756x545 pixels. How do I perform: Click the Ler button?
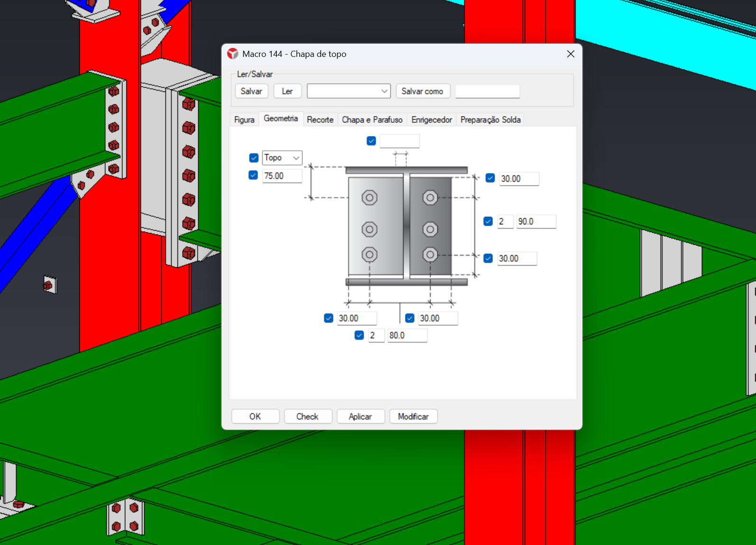[287, 91]
